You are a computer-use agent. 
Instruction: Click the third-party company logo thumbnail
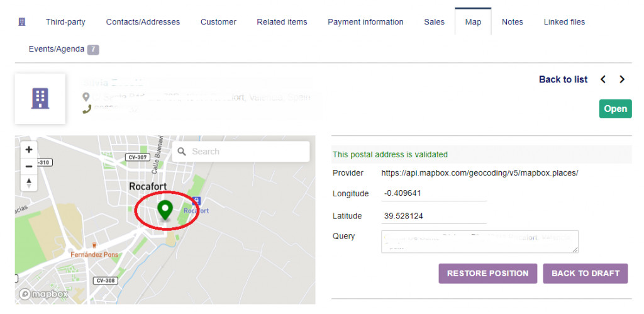coord(40,98)
